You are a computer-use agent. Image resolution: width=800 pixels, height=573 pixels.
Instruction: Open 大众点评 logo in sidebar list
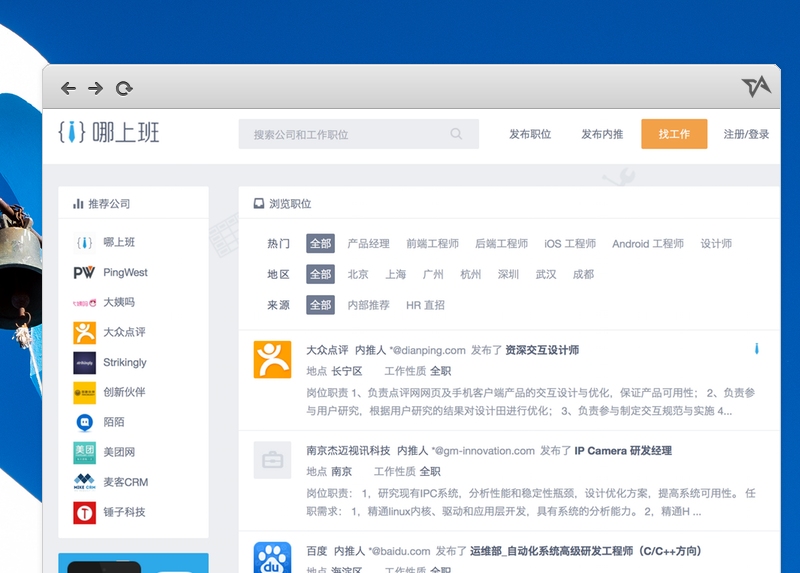point(84,333)
